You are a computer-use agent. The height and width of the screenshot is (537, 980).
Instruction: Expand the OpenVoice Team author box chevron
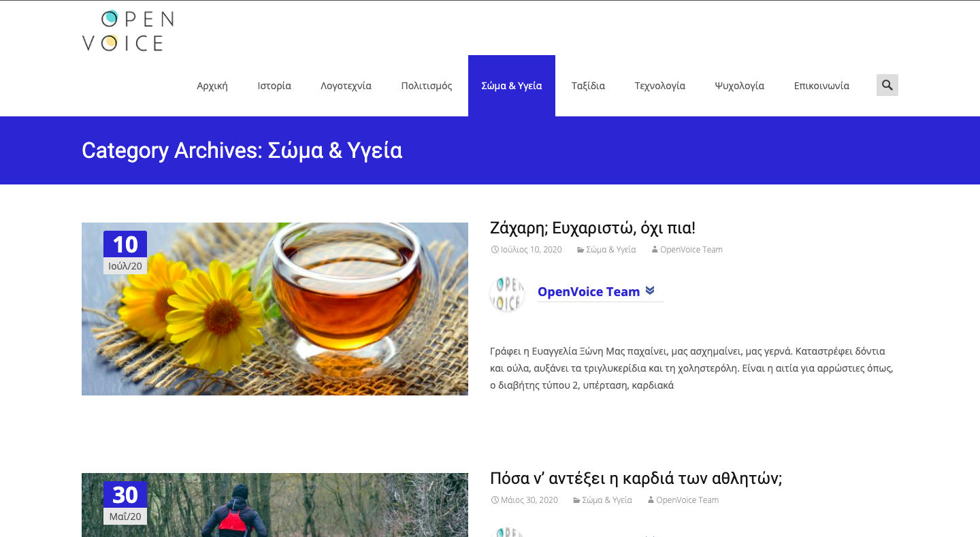(x=650, y=291)
